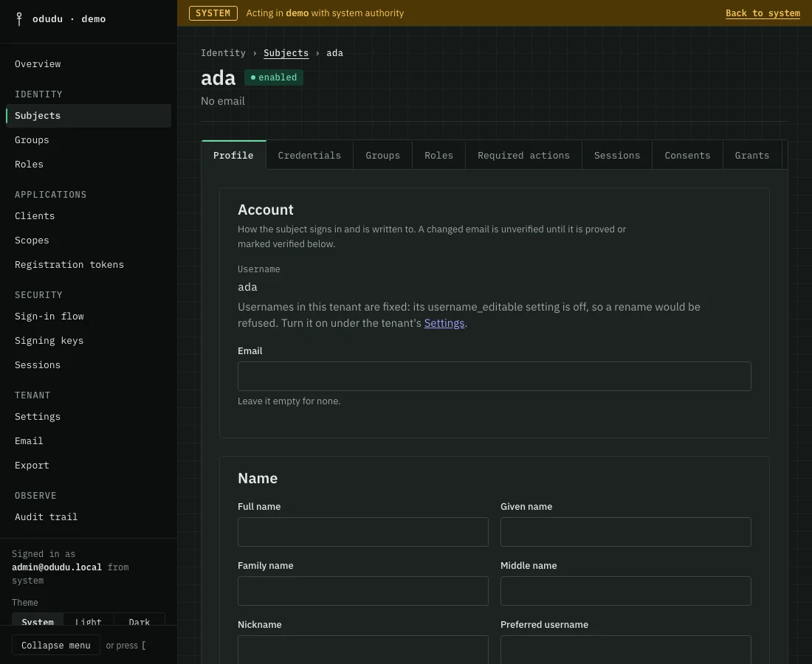
Task: Click the Preferred username input field
Action: (625, 649)
